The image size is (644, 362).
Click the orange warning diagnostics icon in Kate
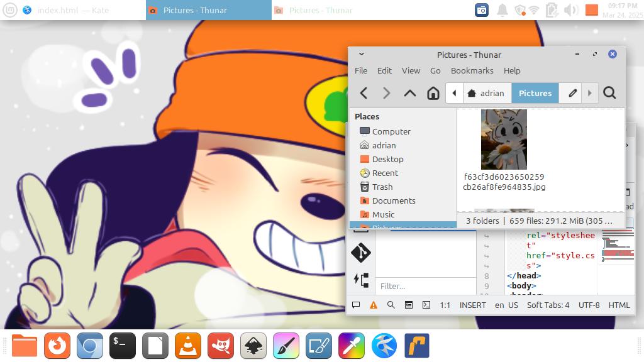(374, 305)
